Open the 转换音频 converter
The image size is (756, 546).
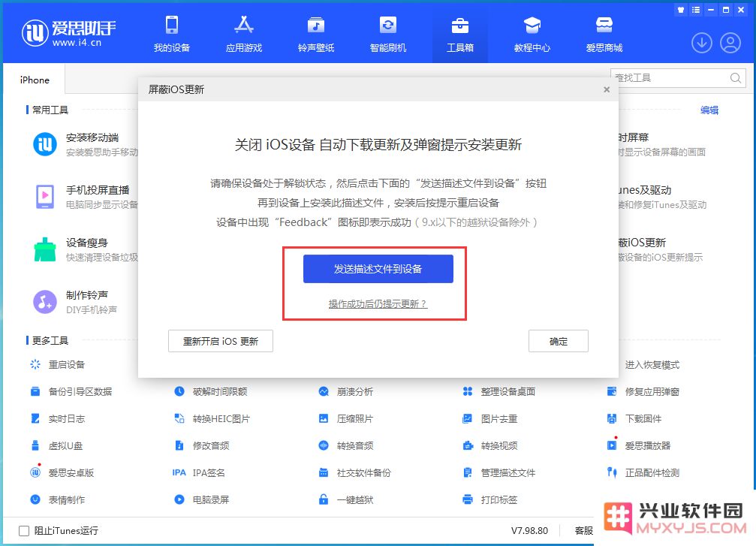[x=345, y=445]
